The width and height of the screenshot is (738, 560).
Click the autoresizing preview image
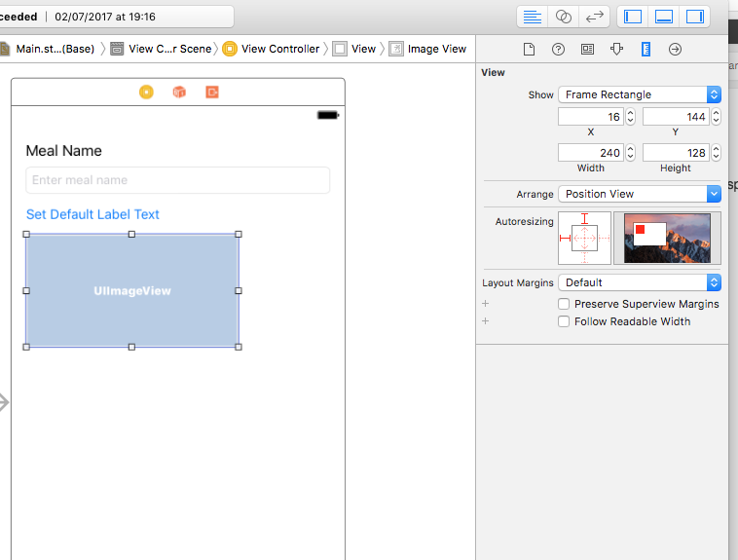click(x=667, y=238)
